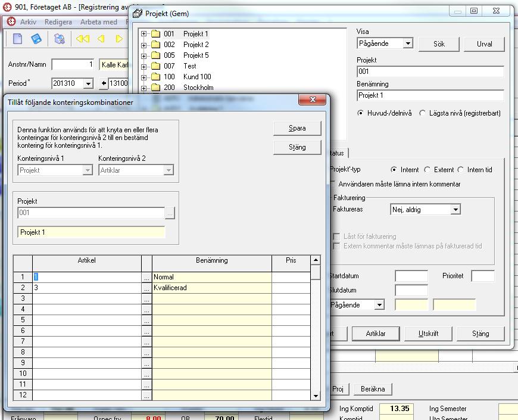Image resolution: width=518 pixels, height=420 pixels.
Task: Click the folder icon for 001 Projekt 1
Action: [155, 34]
